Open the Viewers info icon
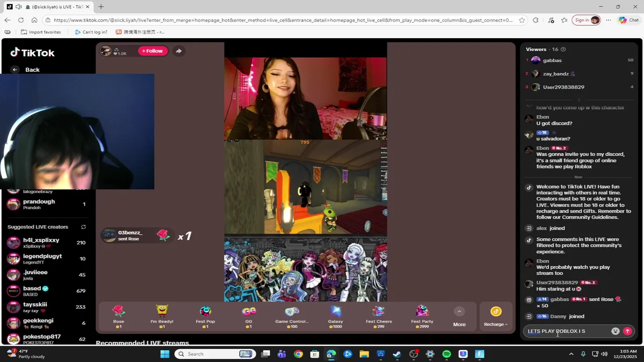644x362 pixels. click(x=563, y=49)
